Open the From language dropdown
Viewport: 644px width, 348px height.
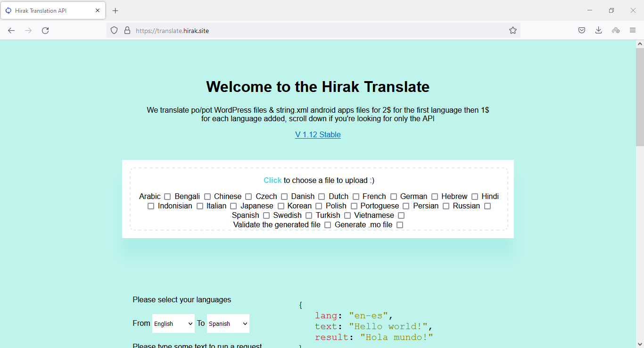pyautogui.click(x=173, y=323)
